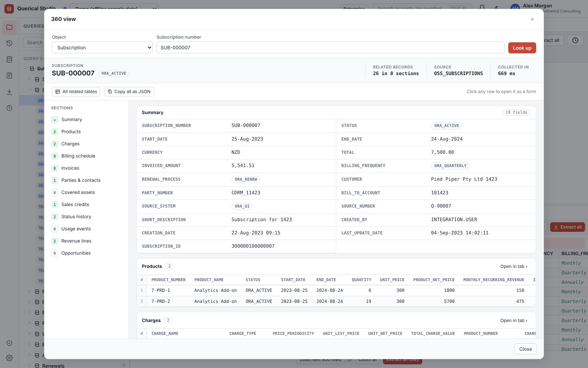This screenshot has height=368, width=588.
Task: Select the Revenue lines section
Action: pos(87,241)
